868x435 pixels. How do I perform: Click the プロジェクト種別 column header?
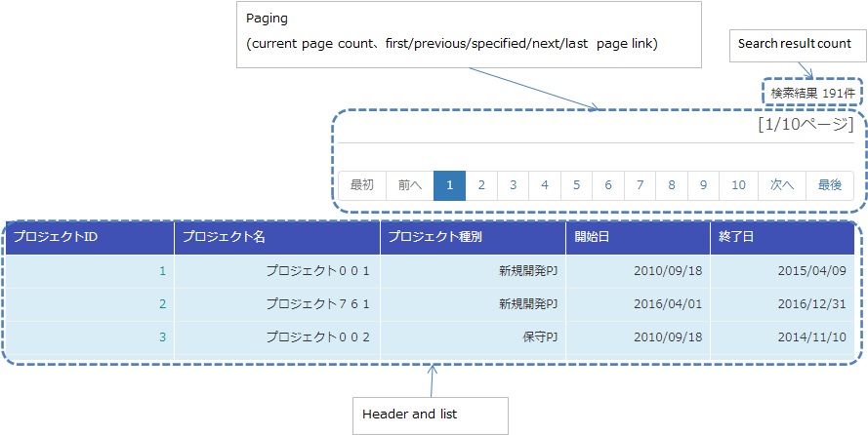[x=474, y=238]
